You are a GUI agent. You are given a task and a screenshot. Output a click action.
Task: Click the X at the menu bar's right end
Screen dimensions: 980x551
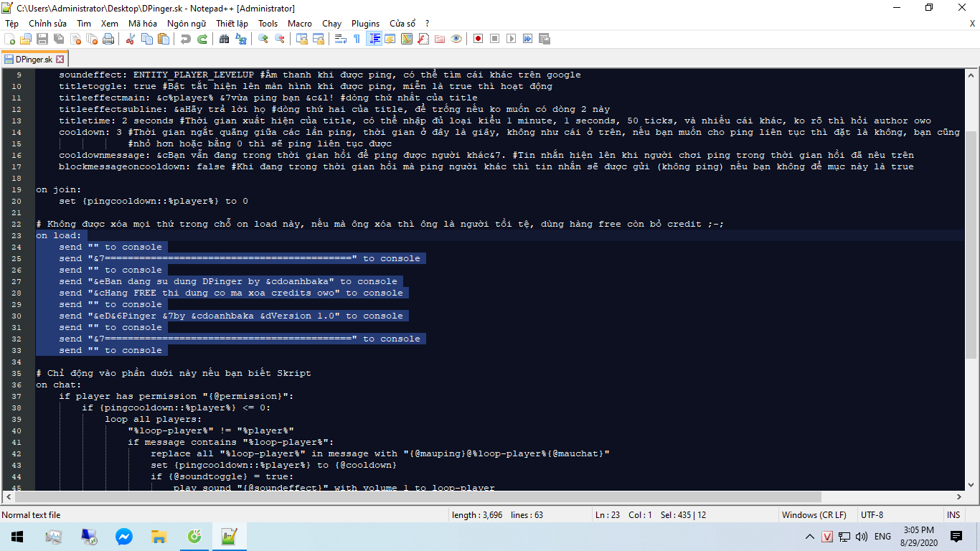pyautogui.click(x=972, y=24)
